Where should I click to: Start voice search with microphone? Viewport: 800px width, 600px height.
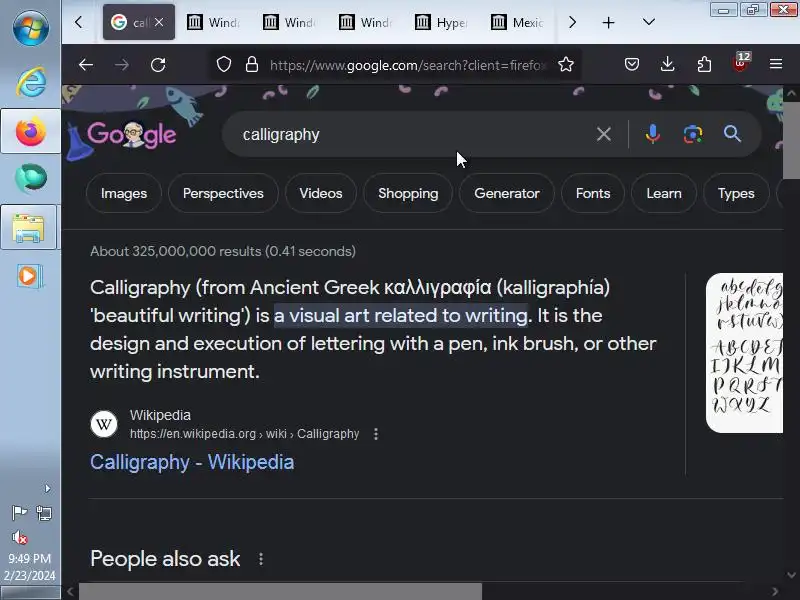(653, 134)
